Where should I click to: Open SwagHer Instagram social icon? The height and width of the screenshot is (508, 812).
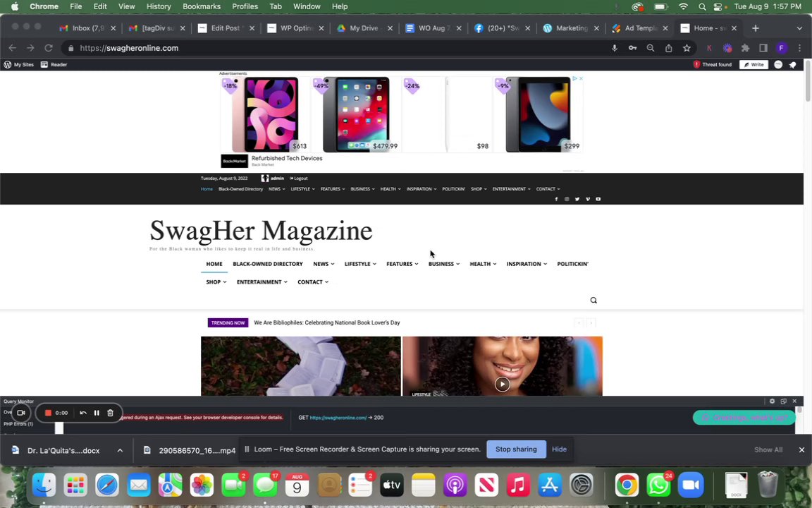coord(567,199)
